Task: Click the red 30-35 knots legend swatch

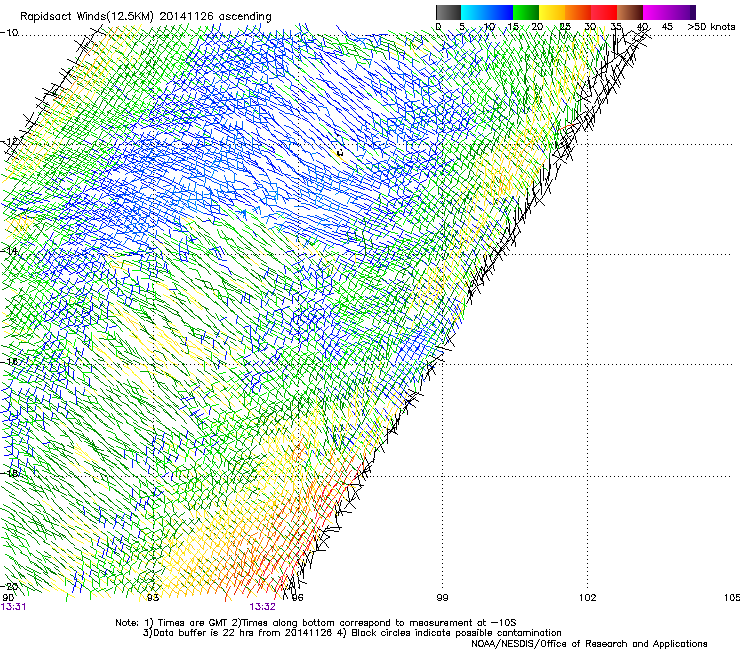Action: tap(604, 12)
